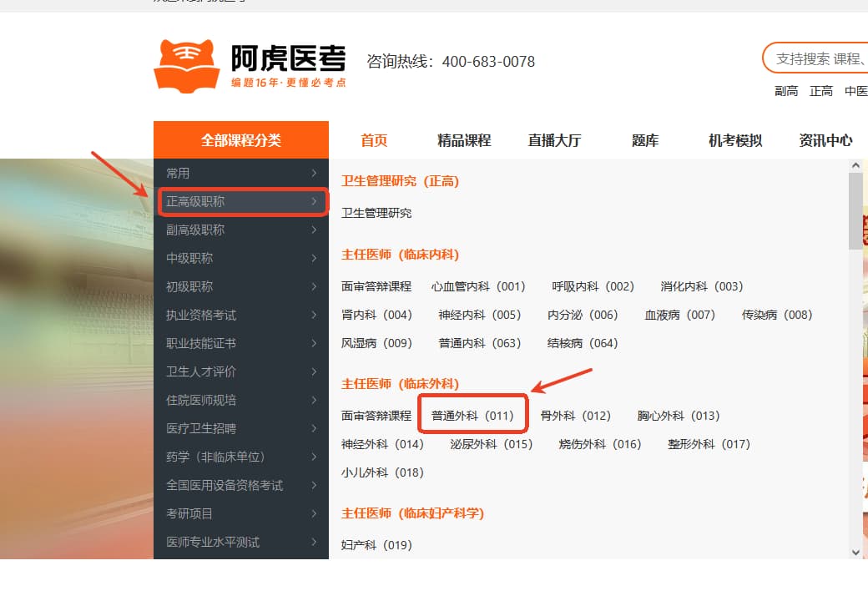Select 卫生人才评价 in the sidebar
The image size is (868, 596).
(x=201, y=371)
